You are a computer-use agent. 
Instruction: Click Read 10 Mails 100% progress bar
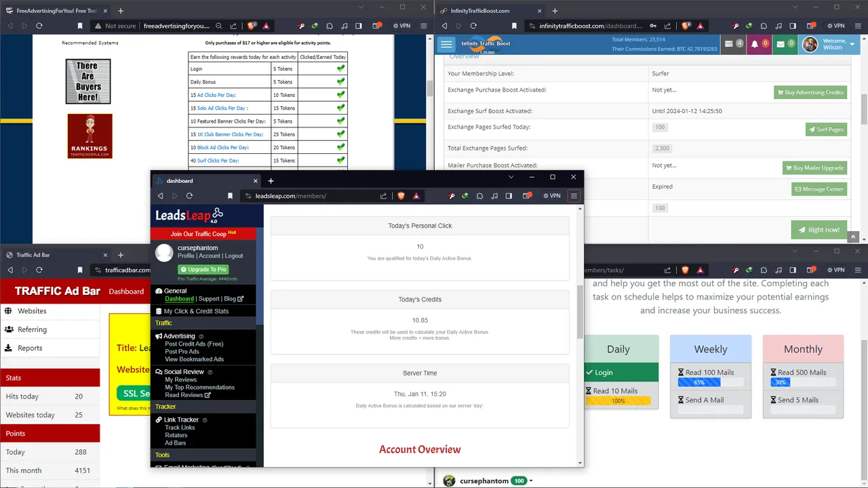tap(618, 401)
